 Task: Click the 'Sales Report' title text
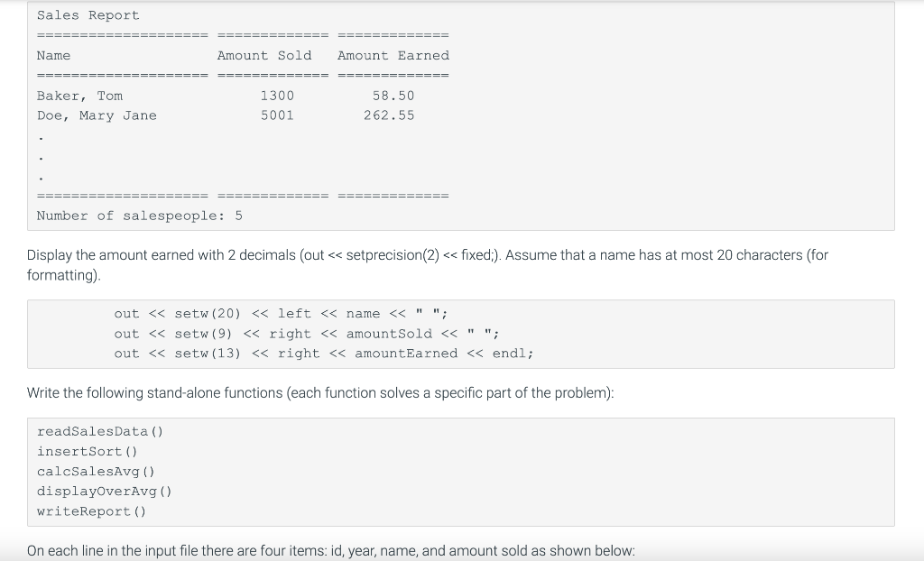click(88, 15)
